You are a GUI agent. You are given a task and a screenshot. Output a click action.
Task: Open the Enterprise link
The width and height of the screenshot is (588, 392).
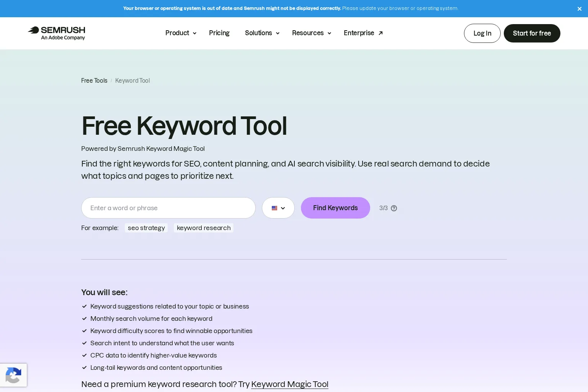[363, 33]
